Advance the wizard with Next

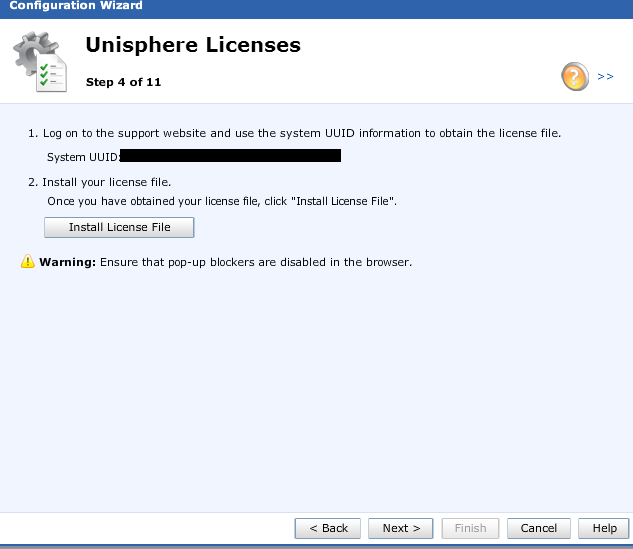401,528
